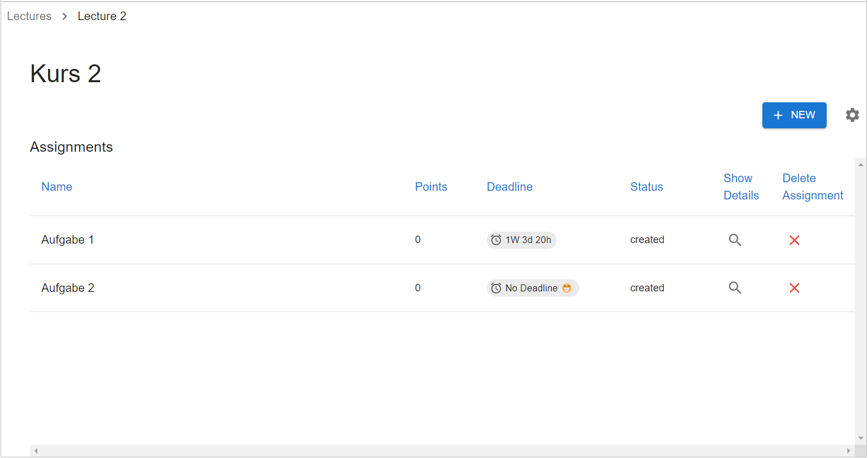Click the vertical scrollbar down arrow
Viewport: 868px width, 458px height.
click(860, 438)
